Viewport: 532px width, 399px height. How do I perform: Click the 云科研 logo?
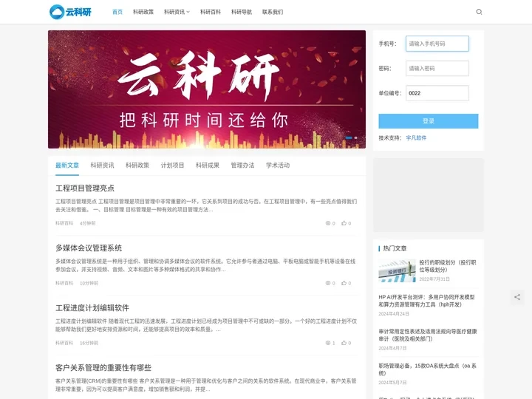[70, 12]
